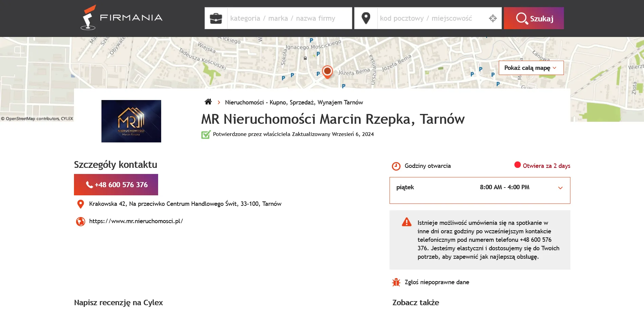Select the location pin icon in search bar

[x=366, y=18]
